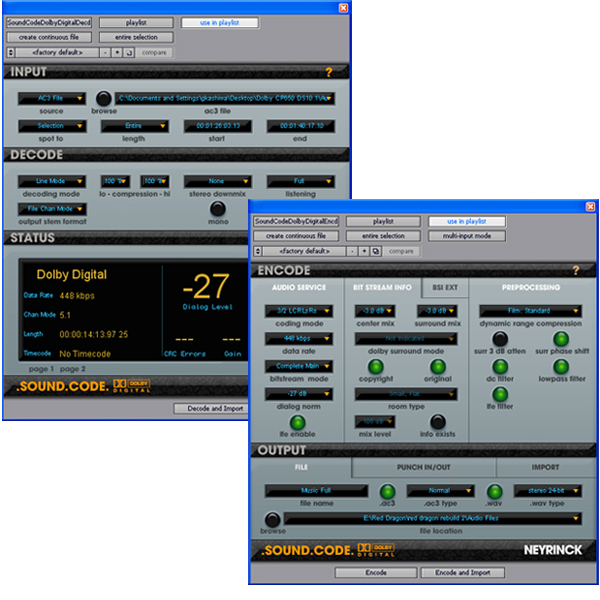Click decoder browse knob for ac3 file
The image size is (600, 600).
point(103,98)
